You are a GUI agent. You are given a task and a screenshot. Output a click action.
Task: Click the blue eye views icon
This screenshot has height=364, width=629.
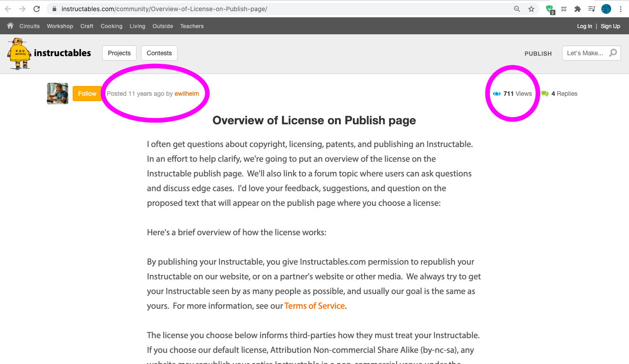click(497, 94)
